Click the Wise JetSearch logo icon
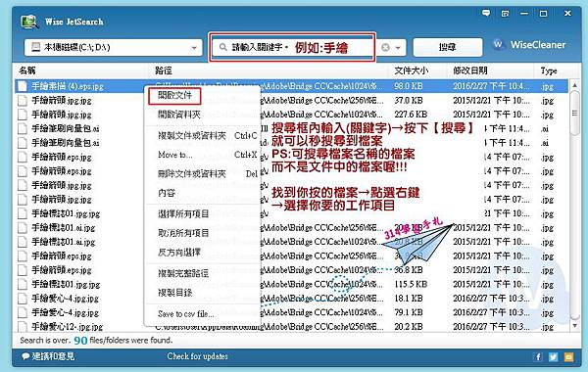The image size is (588, 372). click(29, 22)
